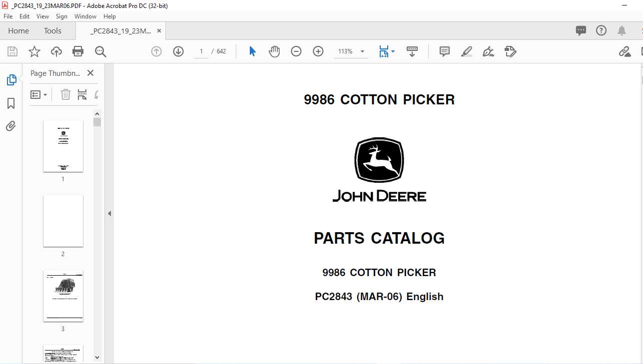Select page 1 thumbnail
This screenshot has width=643, height=364.
[x=63, y=146]
